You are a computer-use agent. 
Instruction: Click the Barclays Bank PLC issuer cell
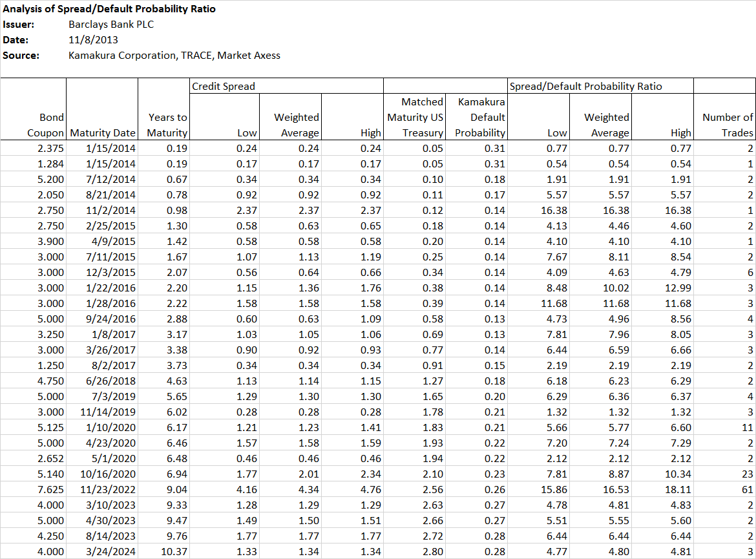[x=111, y=24]
